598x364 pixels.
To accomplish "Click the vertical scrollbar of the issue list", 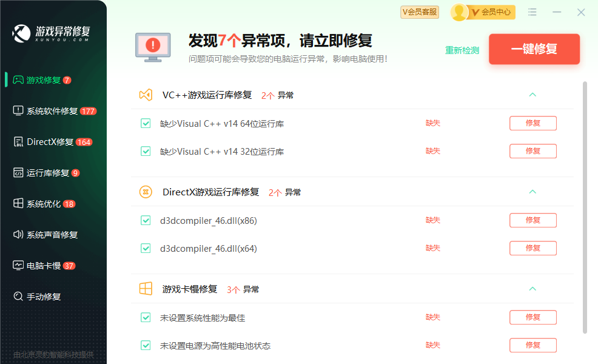I will tap(585, 206).
